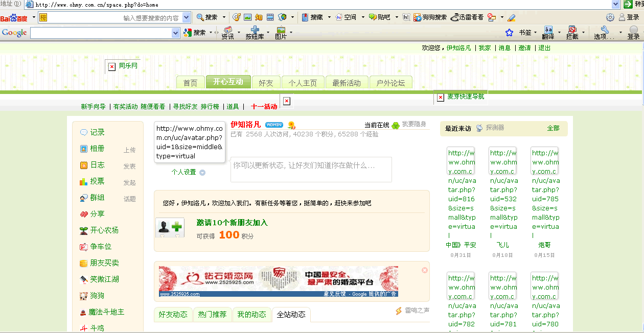Click the Google toolbar 搜索 button
This screenshot has height=333, width=644.
(x=195, y=33)
